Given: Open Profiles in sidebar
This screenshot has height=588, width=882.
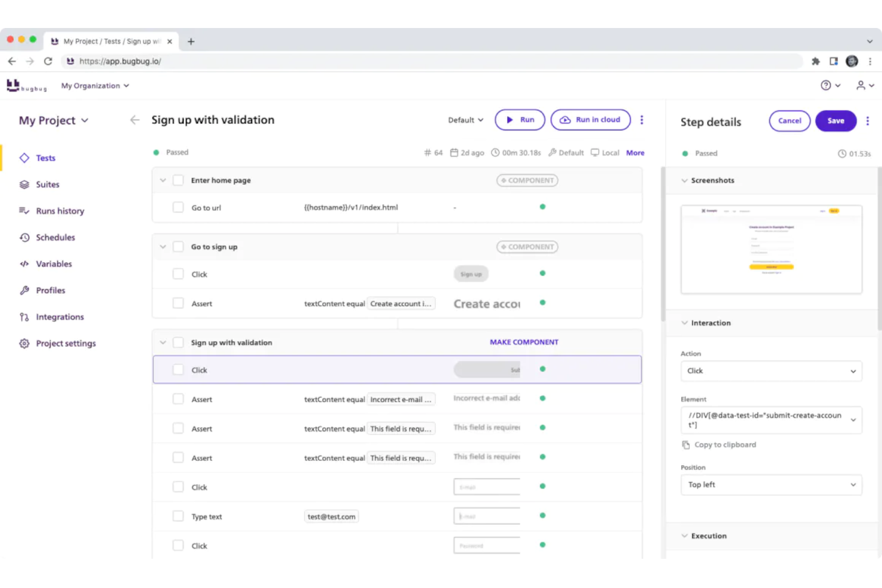Looking at the screenshot, I should point(50,291).
